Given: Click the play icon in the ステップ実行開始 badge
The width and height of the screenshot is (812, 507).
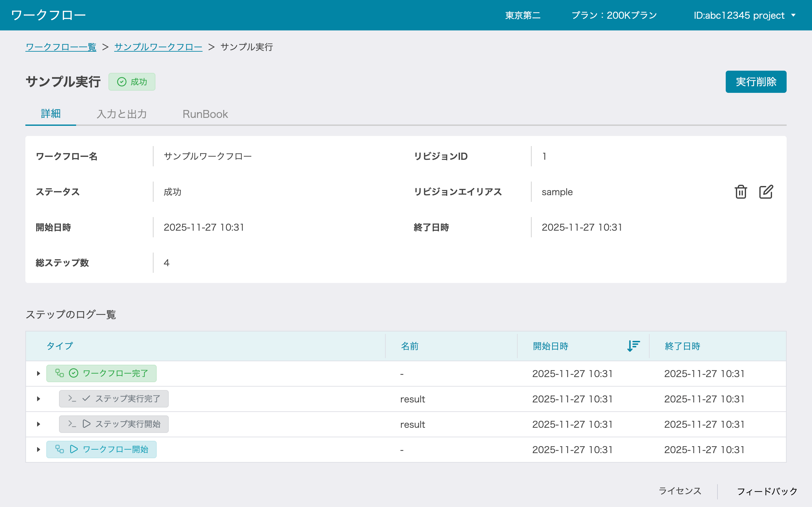Looking at the screenshot, I should tap(87, 424).
